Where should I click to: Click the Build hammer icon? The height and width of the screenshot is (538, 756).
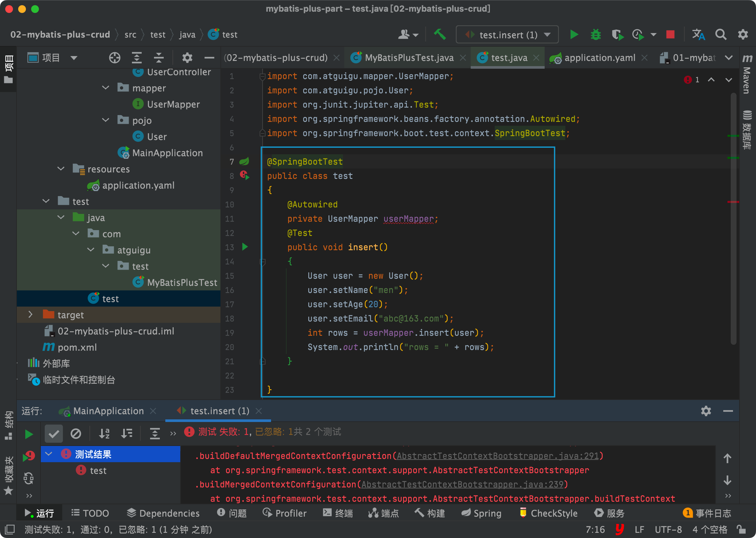(440, 34)
